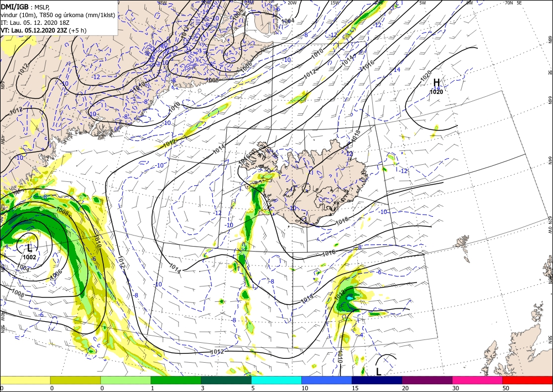The height and width of the screenshot is (392, 553).
Task: Choose the navy legend swatch
Action: (x=377, y=380)
